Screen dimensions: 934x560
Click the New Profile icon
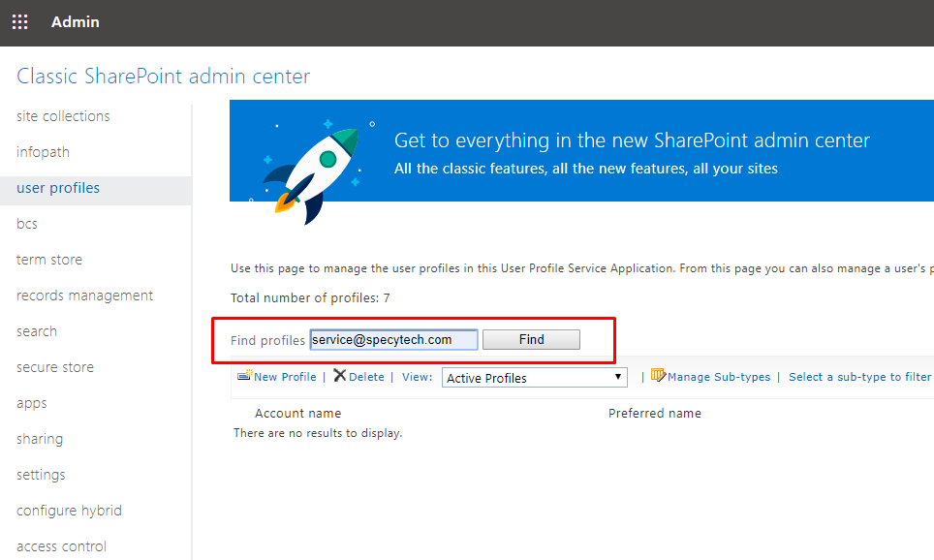[245, 376]
